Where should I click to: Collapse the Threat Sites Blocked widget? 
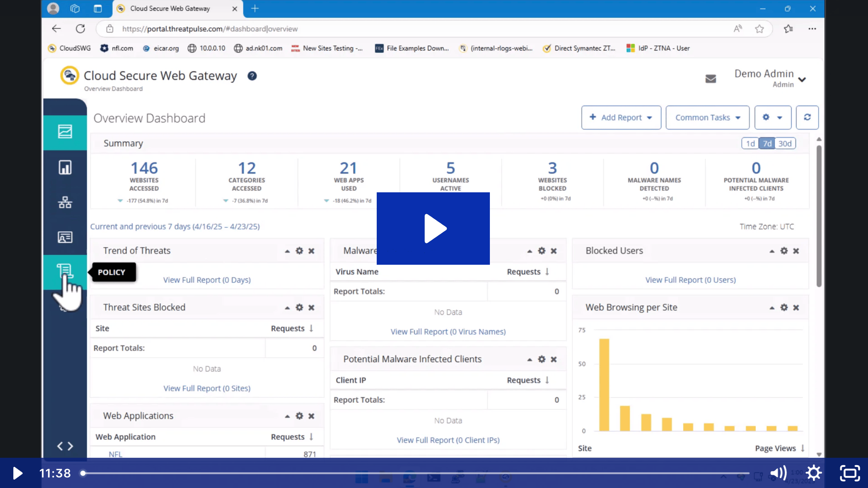[287, 308]
